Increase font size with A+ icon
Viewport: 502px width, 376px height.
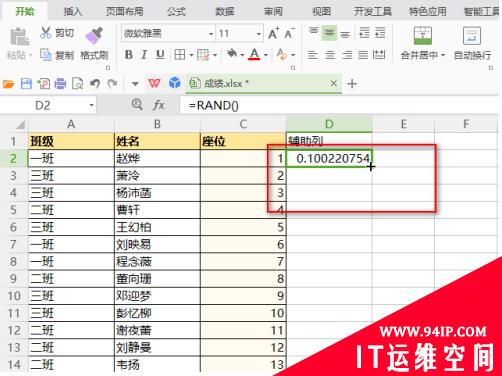click(274, 33)
